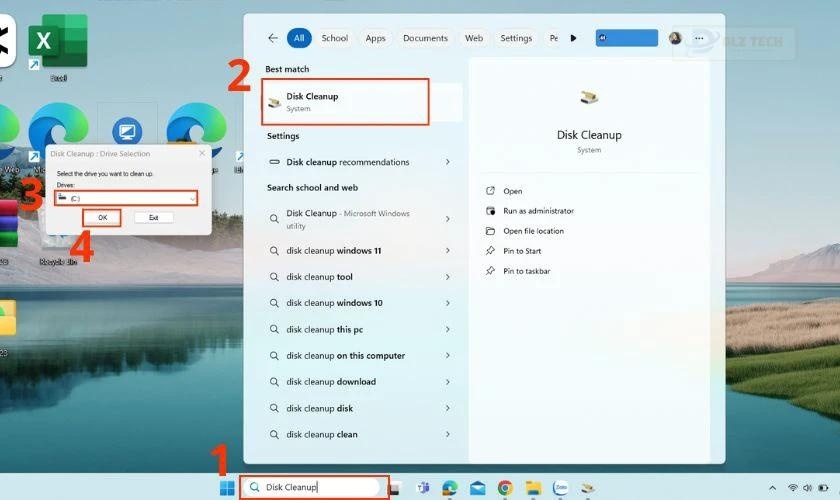Open the blue monitor desktop icon
Image resolution: width=840 pixels, height=500 pixels.
tap(127, 132)
